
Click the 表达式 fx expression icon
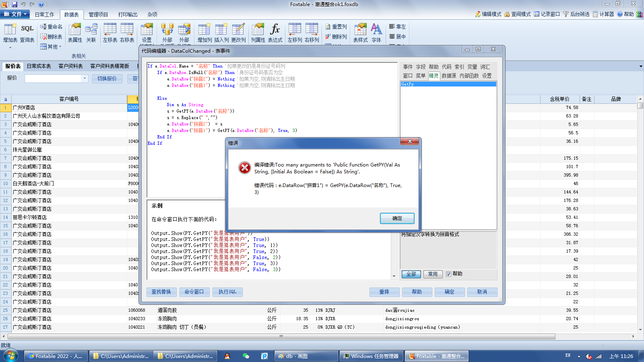[275, 33]
